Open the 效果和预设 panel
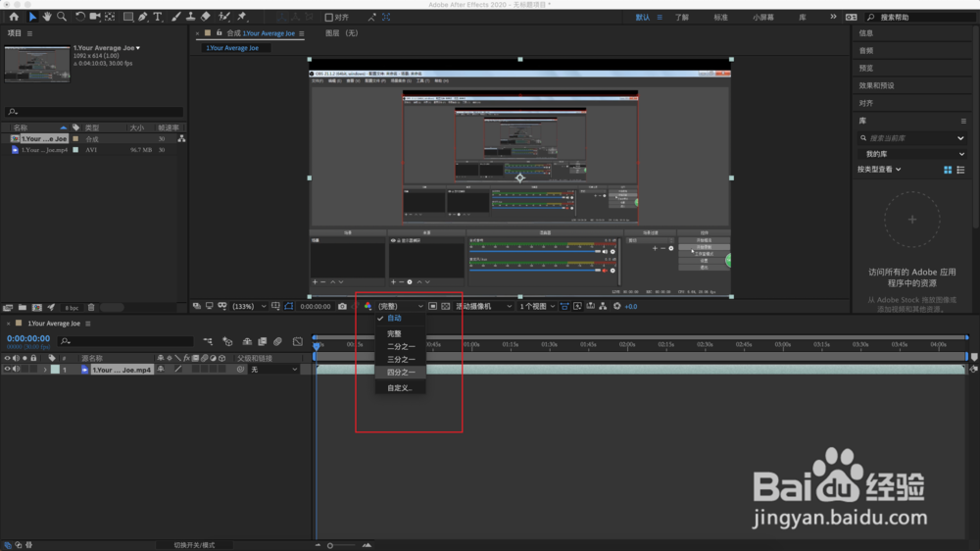The height and width of the screenshot is (551, 980). 876,85
